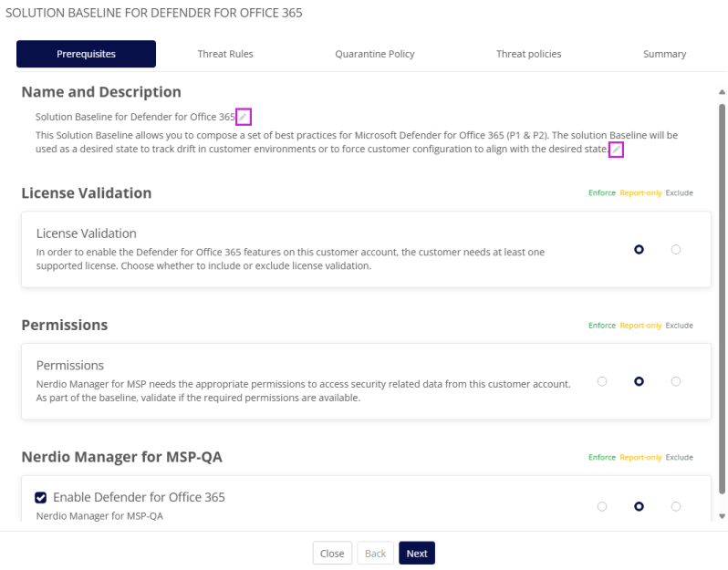728x570 pixels.
Task: Edit the solution baseline name with pencil icon
Action: point(243,117)
